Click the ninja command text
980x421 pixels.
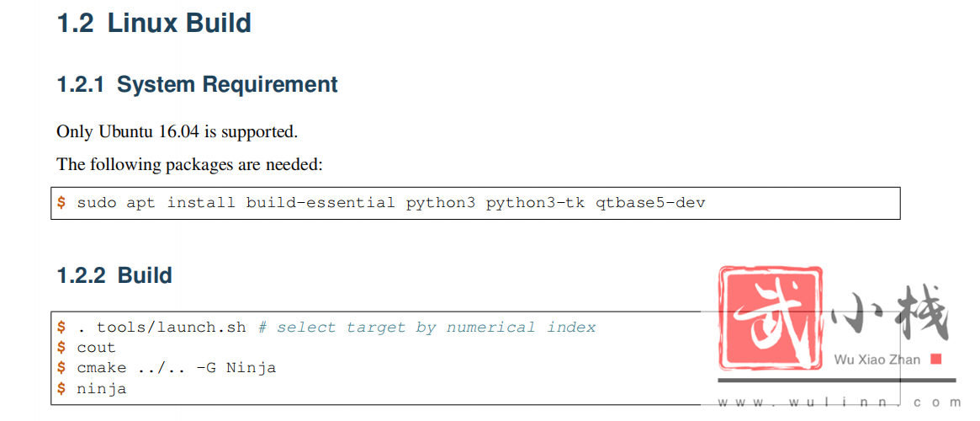click(101, 389)
